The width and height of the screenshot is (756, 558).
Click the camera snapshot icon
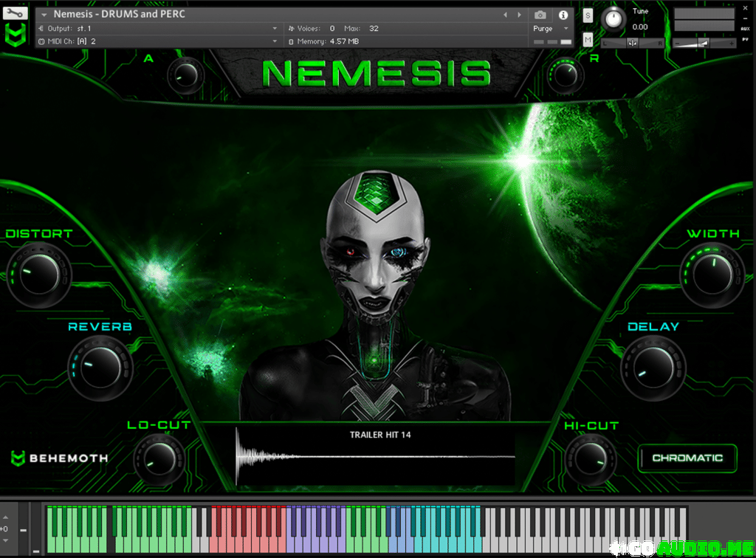click(540, 15)
